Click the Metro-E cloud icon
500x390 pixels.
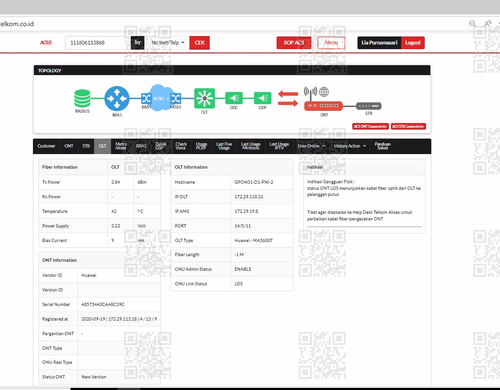[x=161, y=98]
